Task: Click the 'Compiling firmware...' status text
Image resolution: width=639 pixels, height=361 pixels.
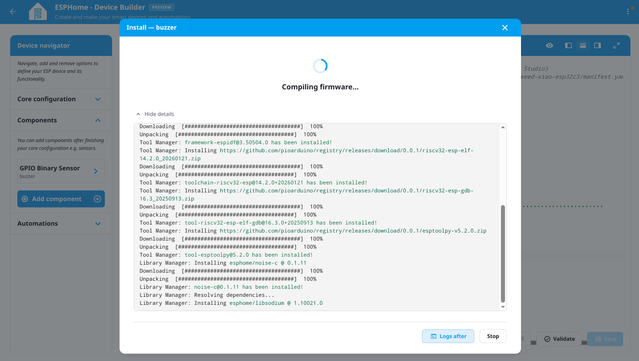Action: pos(320,87)
